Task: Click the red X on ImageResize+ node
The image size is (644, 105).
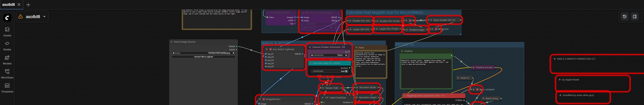Action: point(264,99)
